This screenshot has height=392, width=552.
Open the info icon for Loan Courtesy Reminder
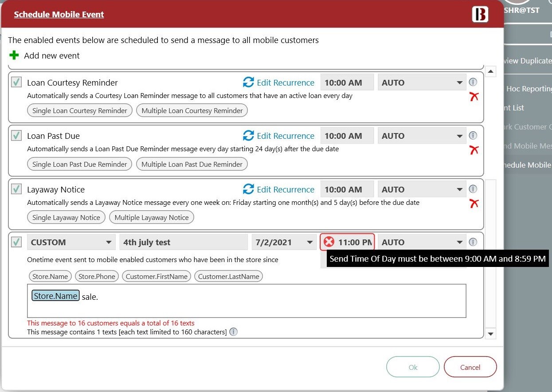pos(473,82)
